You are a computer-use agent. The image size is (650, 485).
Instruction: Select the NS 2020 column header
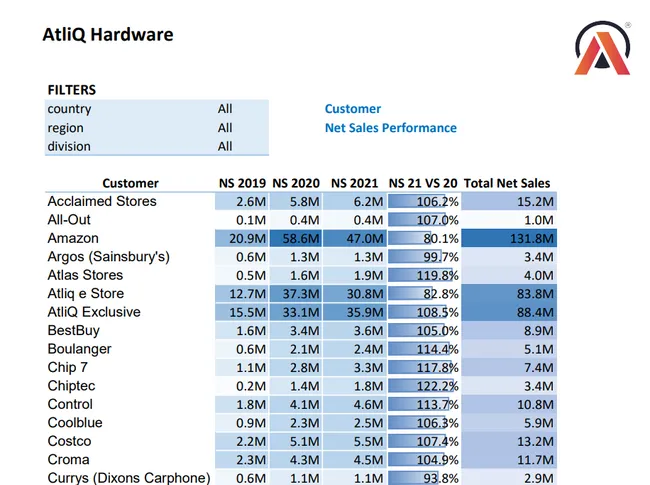tap(296, 183)
